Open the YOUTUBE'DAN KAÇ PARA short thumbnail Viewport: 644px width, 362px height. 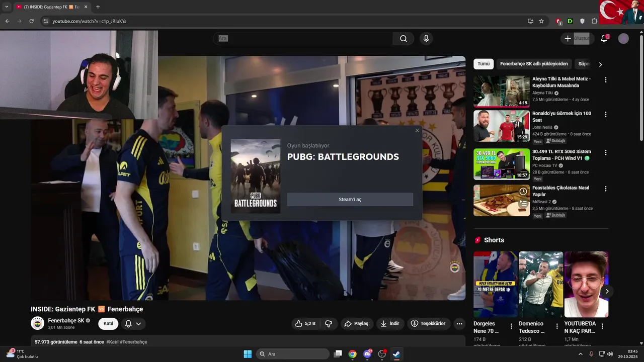point(586,285)
